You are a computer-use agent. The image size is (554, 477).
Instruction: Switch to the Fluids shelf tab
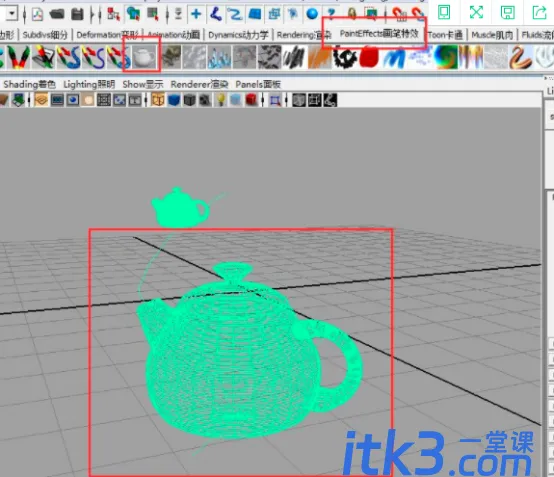point(537,35)
